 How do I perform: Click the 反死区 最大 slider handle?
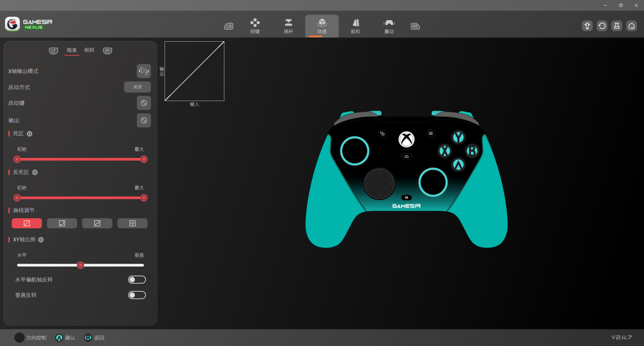click(144, 198)
